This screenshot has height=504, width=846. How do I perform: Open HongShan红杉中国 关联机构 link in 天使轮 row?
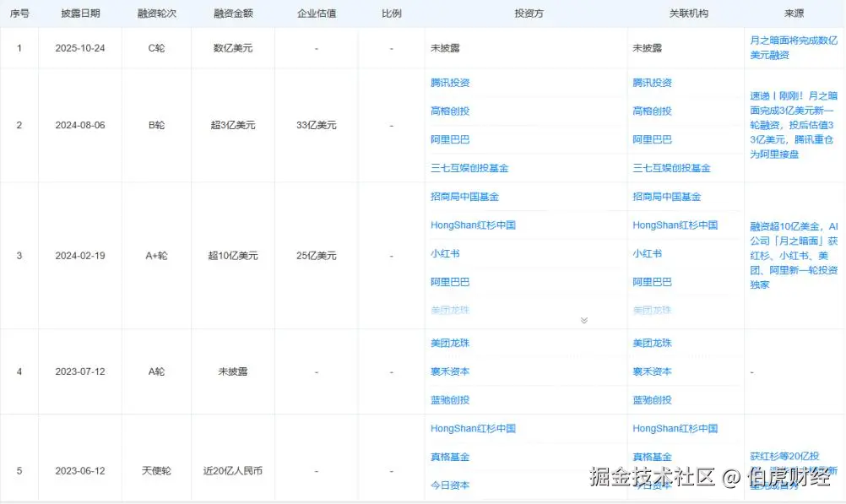[675, 429]
